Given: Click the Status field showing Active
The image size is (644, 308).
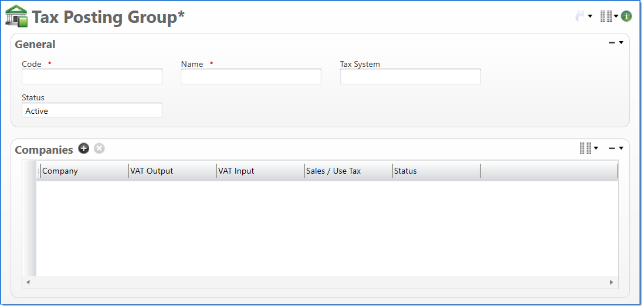Looking at the screenshot, I should click(x=92, y=111).
